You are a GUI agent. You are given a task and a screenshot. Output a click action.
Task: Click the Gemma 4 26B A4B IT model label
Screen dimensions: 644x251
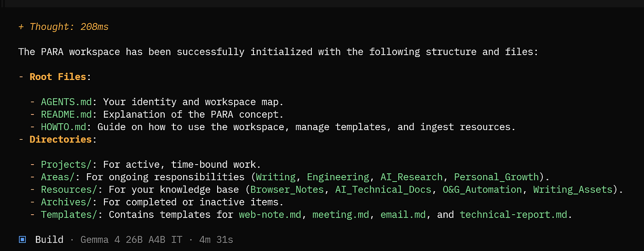pyautogui.click(x=131, y=240)
